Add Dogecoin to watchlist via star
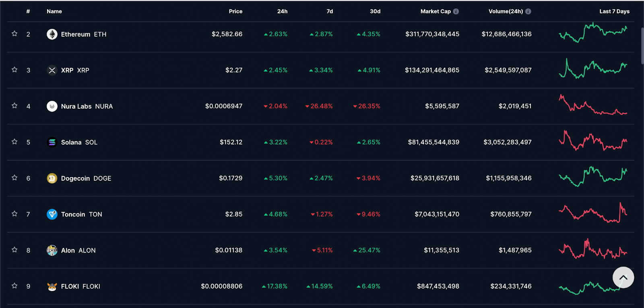644x308 pixels. (14, 178)
